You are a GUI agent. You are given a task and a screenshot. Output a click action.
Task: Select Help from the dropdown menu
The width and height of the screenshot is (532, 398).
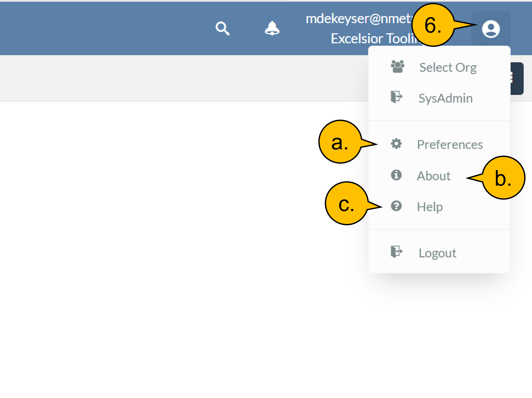[x=430, y=207]
